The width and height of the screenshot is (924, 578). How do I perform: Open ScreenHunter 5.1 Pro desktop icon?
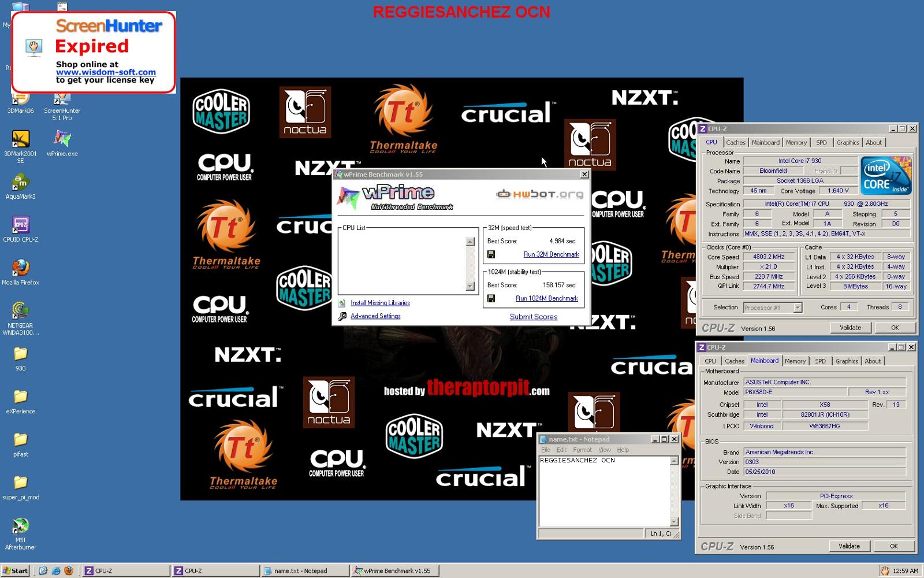click(62, 106)
